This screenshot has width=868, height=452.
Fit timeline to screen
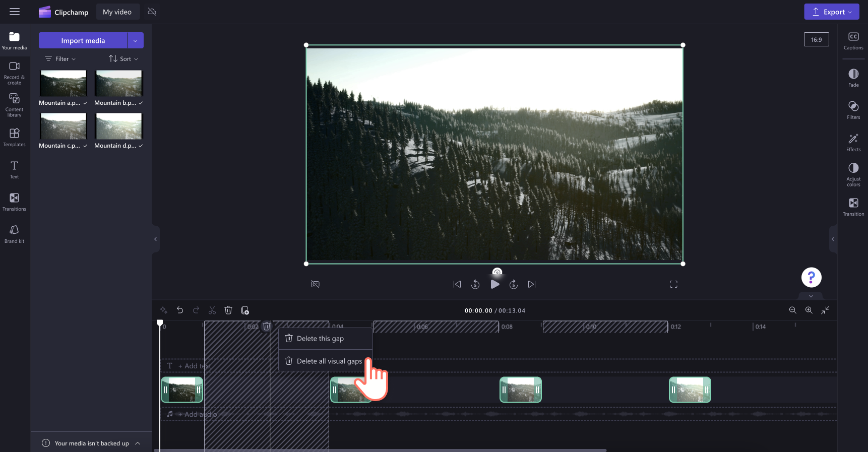(825, 310)
